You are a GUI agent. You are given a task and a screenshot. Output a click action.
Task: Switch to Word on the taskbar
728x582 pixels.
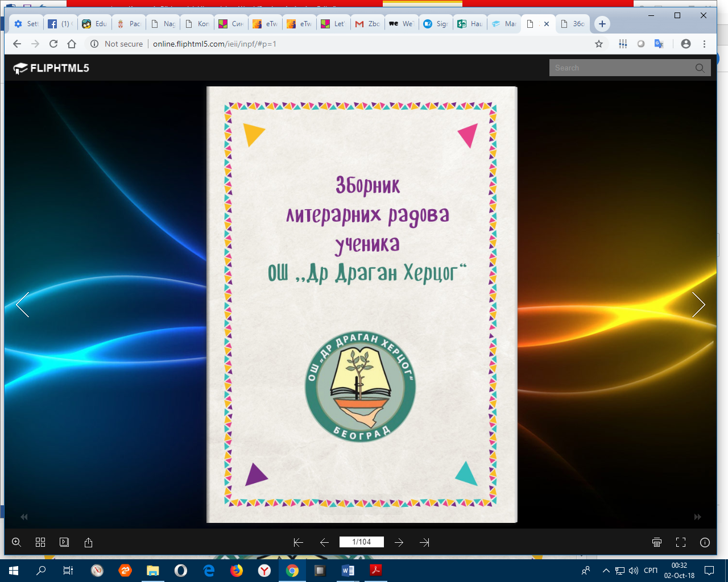348,571
